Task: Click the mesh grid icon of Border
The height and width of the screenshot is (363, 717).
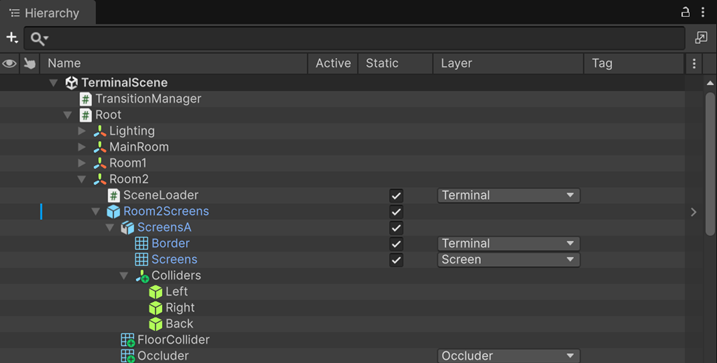Action: point(141,244)
